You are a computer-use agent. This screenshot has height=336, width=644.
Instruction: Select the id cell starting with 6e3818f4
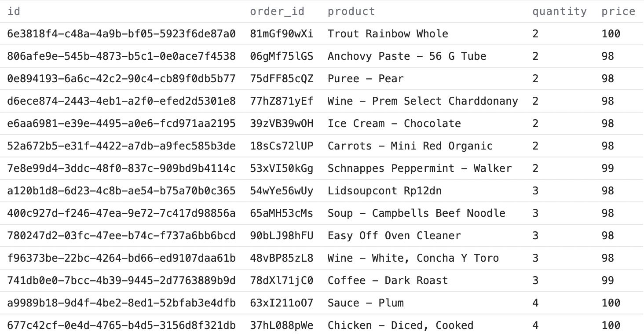tap(121, 34)
